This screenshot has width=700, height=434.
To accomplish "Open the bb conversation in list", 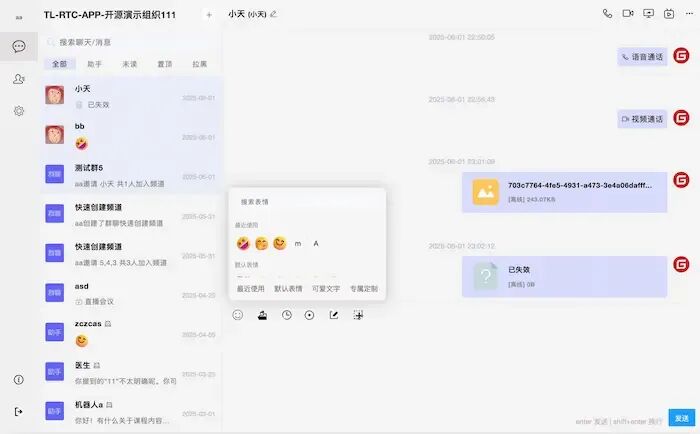I will [x=131, y=135].
